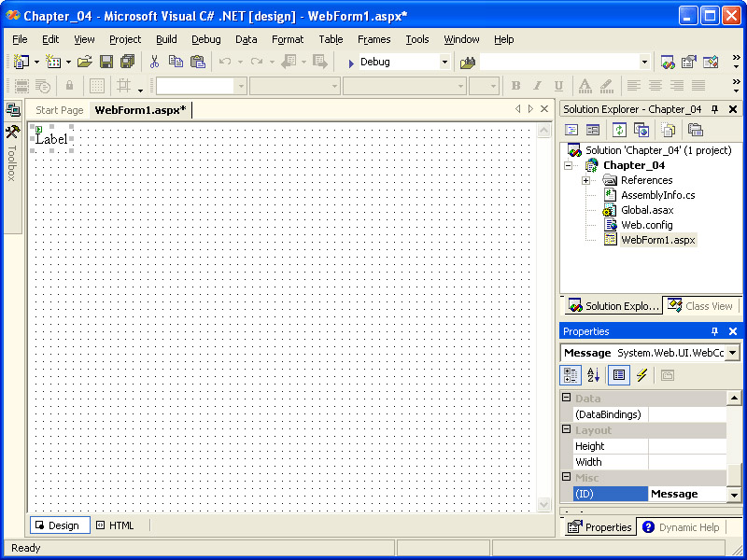
Task: Toggle Categorized view in Properties panel
Action: click(x=570, y=375)
